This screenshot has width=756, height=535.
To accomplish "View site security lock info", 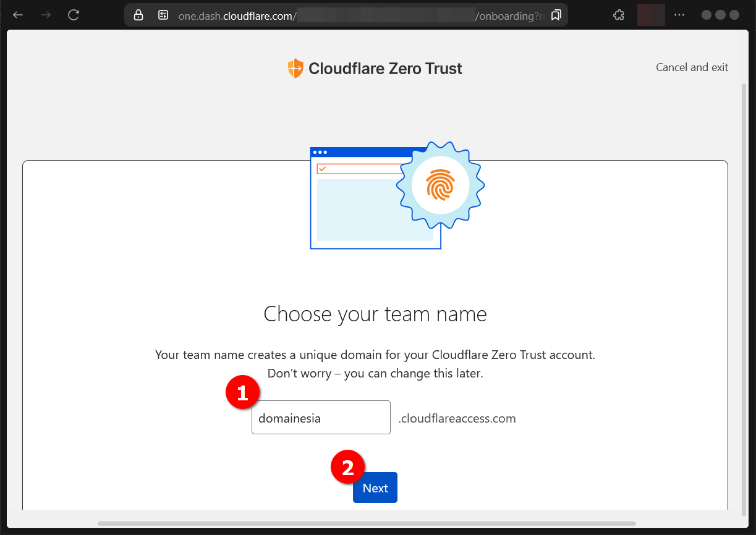I will click(138, 15).
